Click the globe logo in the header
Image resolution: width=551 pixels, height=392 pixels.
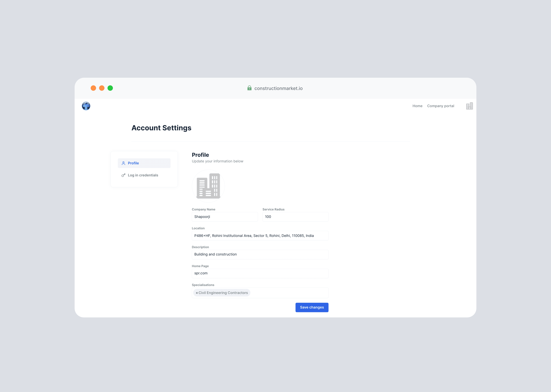(86, 106)
